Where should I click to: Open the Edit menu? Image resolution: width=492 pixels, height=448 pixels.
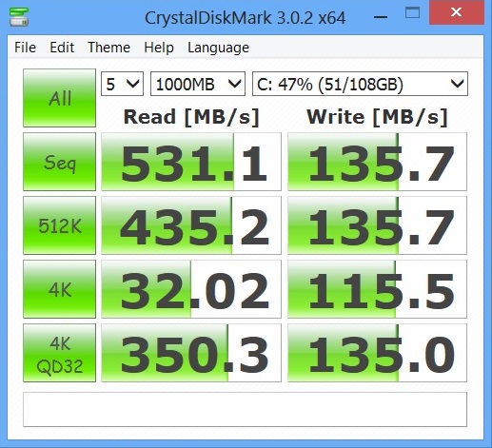62,48
